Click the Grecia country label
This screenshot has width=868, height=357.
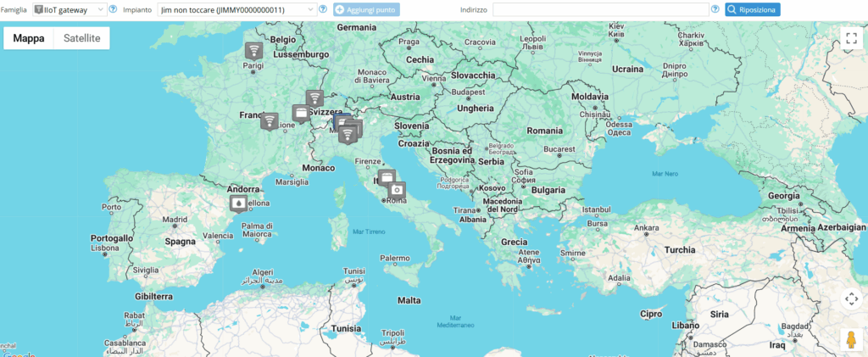(515, 242)
